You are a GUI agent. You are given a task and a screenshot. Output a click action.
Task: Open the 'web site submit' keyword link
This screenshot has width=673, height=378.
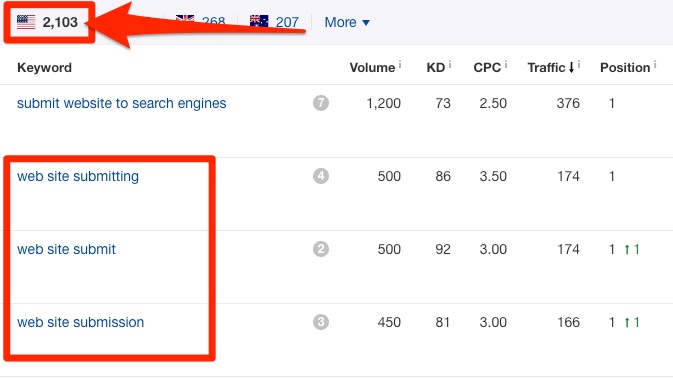click(66, 249)
